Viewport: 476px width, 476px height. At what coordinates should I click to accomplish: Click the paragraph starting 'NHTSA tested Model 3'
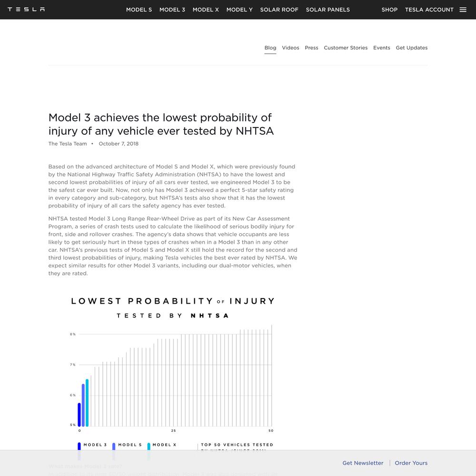tap(173, 246)
